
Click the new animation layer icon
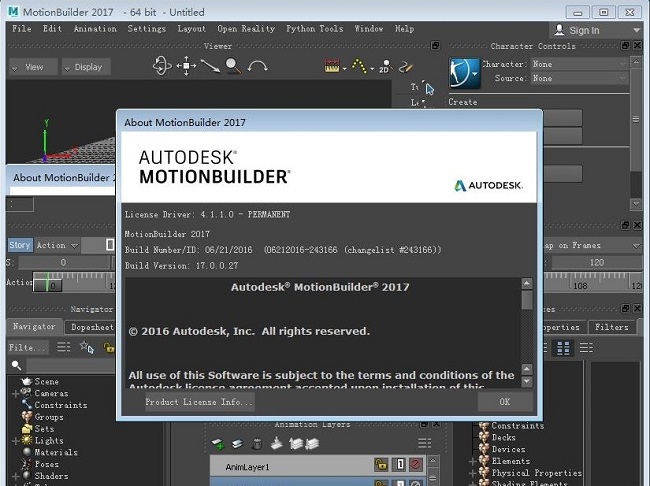pyautogui.click(x=218, y=444)
